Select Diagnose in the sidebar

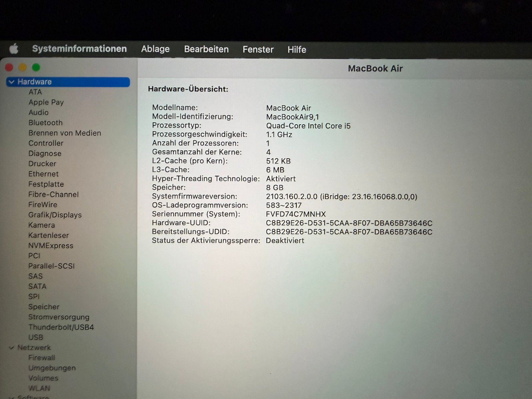[x=45, y=153]
